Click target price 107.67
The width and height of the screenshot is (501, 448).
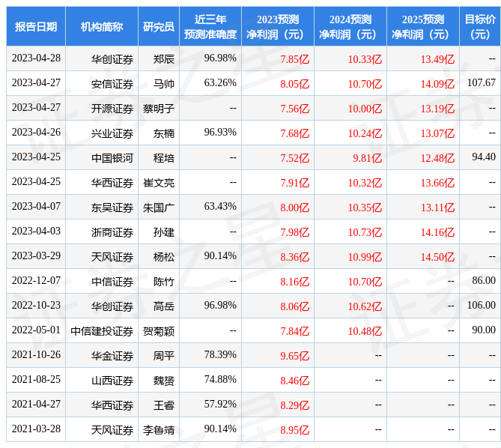click(482, 82)
